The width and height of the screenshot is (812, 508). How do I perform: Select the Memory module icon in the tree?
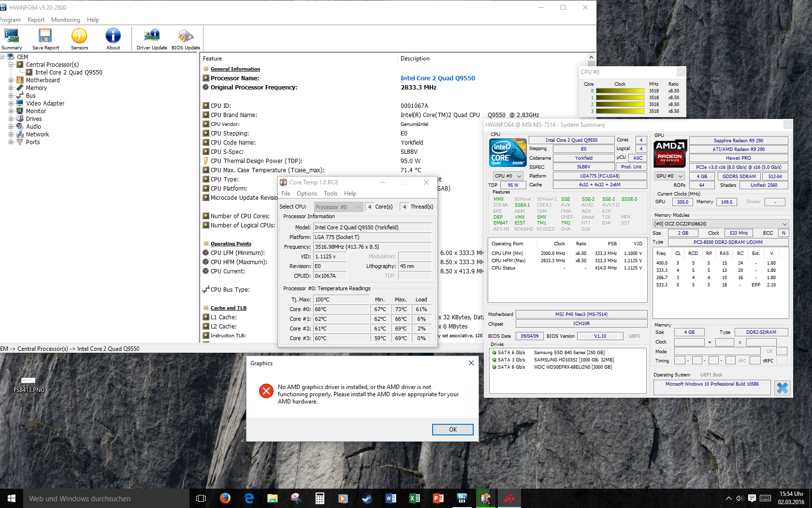[20, 88]
